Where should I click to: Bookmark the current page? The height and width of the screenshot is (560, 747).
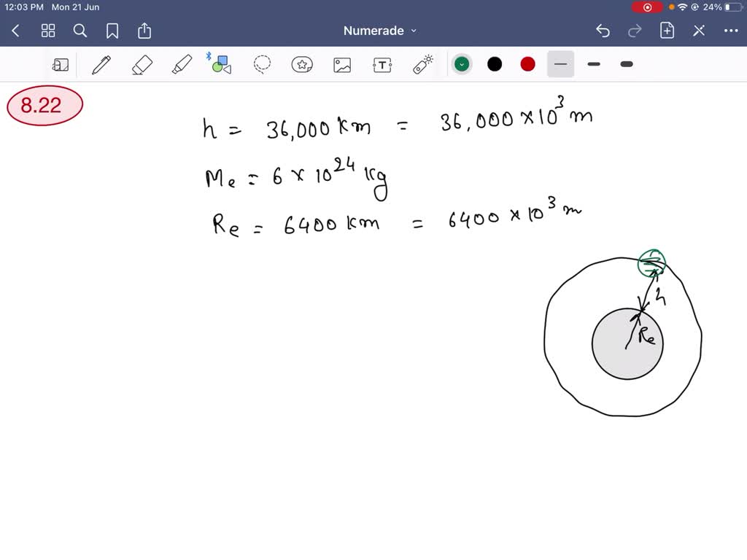pos(112,31)
